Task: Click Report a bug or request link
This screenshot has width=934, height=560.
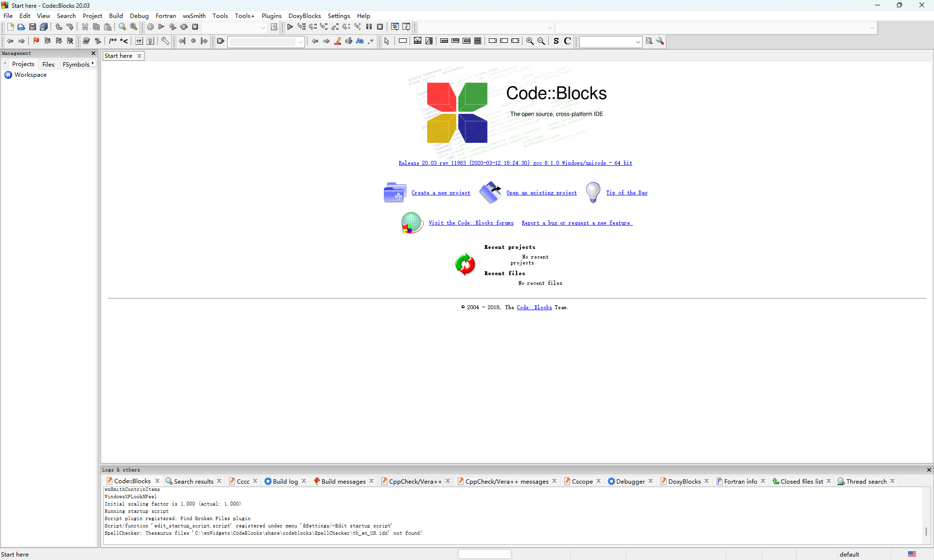Action: coord(577,223)
